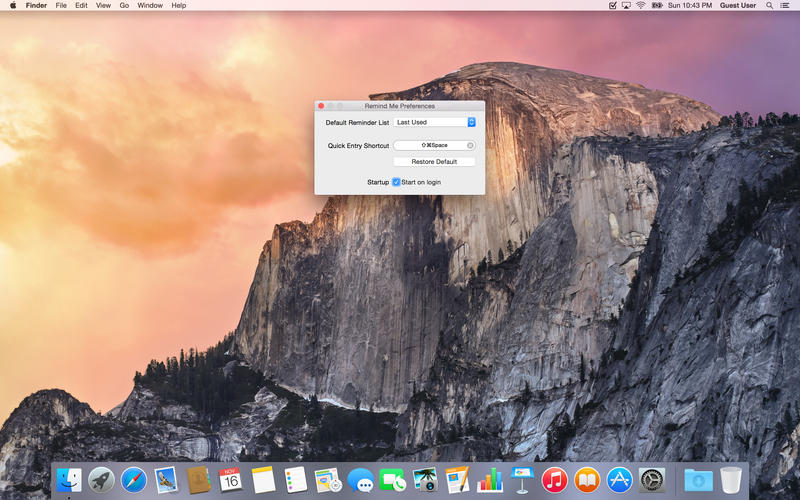Open the Wi-Fi status menu
Viewport: 800px width, 500px height.
tap(640, 5)
